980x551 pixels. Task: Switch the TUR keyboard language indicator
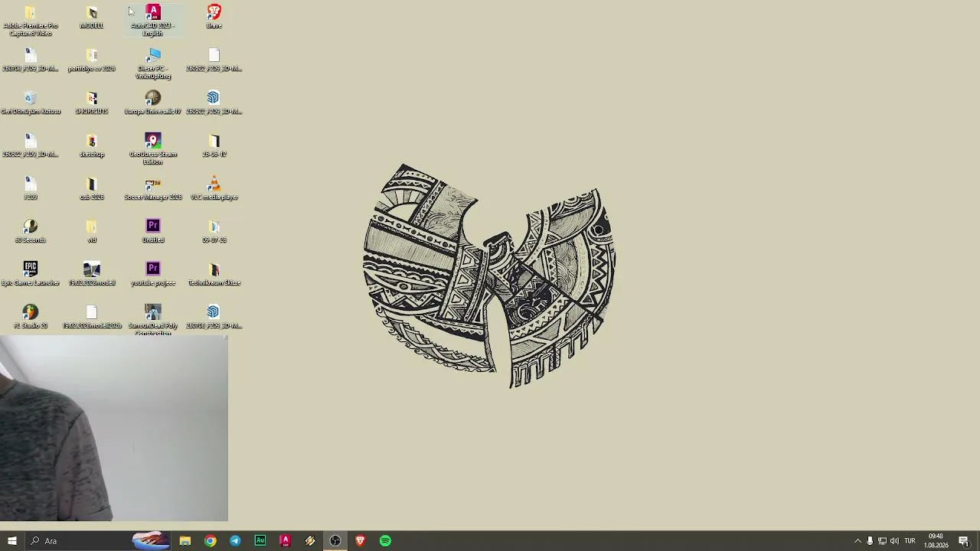910,541
